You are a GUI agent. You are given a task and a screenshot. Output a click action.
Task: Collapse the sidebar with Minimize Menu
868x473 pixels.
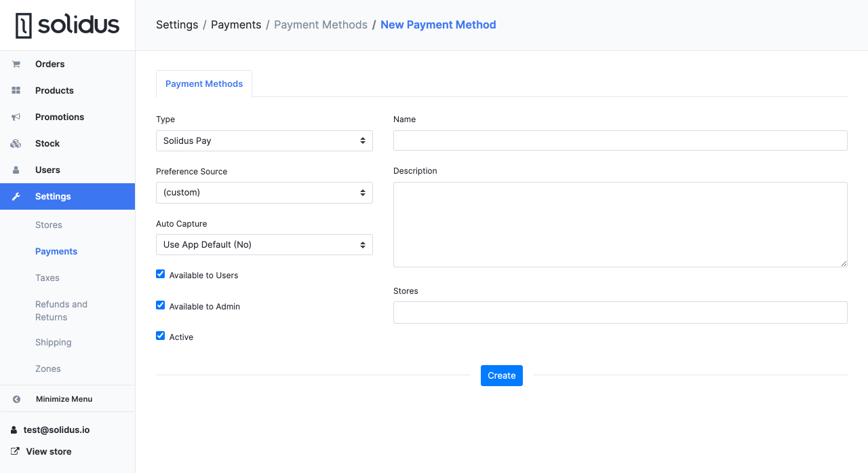pyautogui.click(x=64, y=399)
